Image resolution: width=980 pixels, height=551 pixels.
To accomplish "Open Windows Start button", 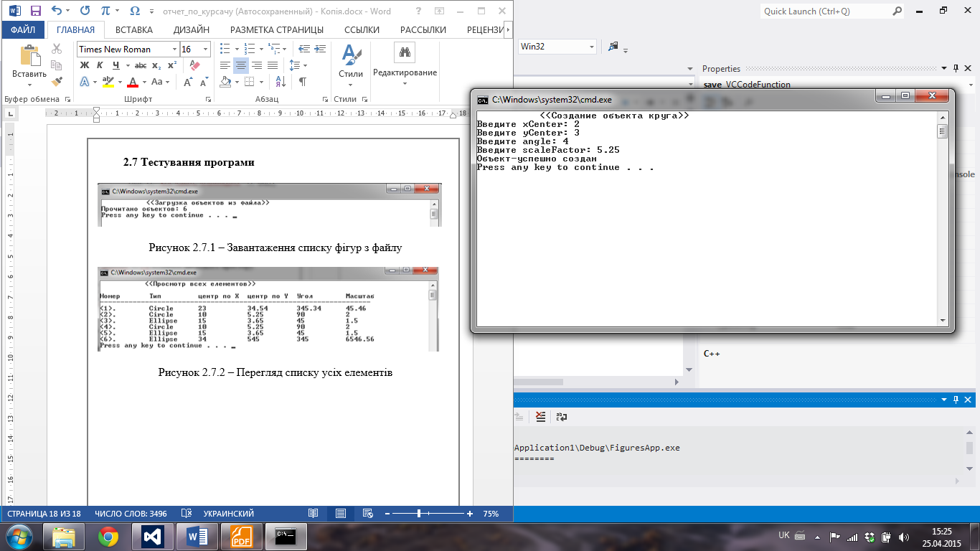I will click(18, 537).
